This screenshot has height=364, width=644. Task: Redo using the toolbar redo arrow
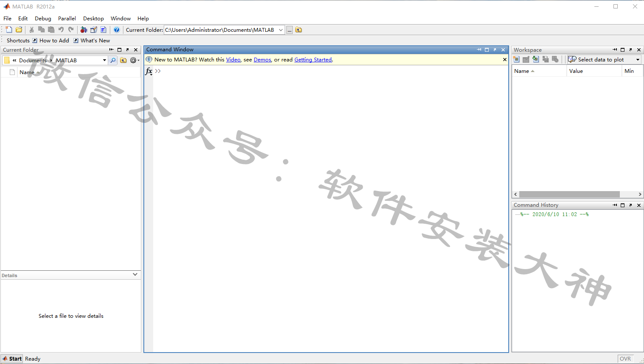pyautogui.click(x=71, y=30)
